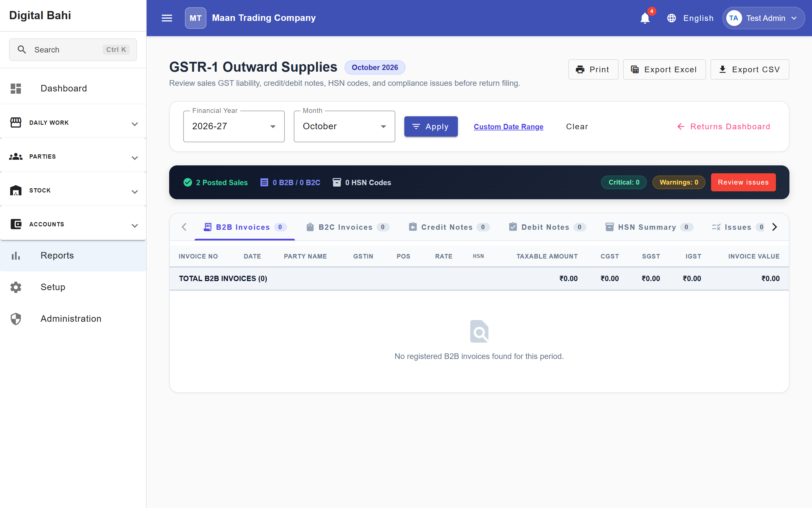812x508 pixels.
Task: Click the Stock warehouse icon
Action: 16,190
